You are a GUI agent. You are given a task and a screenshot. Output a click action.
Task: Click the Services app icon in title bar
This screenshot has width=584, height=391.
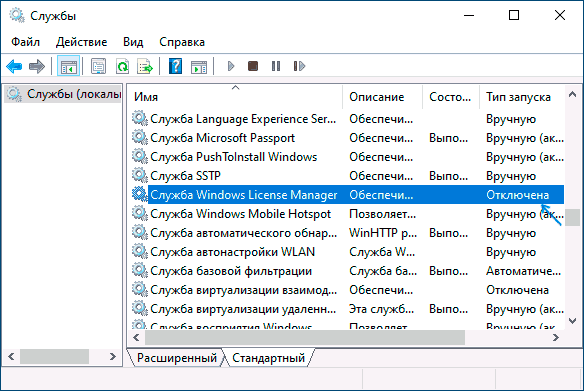[17, 15]
